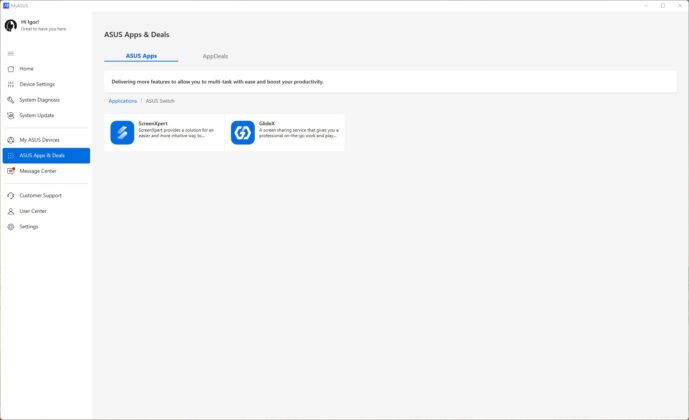The height and width of the screenshot is (420, 689).
Task: Click the hamburger menu icon in sidebar
Action: [11, 54]
